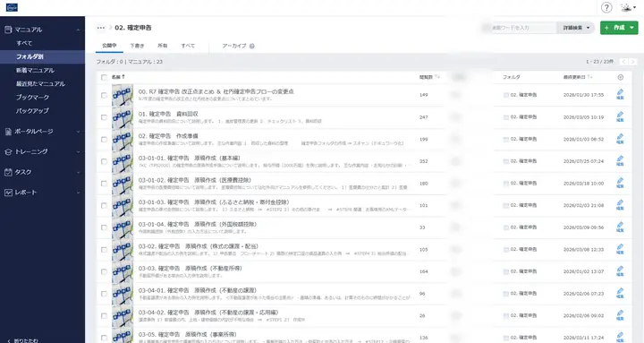This screenshot has height=343, width=644.
Task: Collapse sidebar with 折りたたむ
Action: pos(23,340)
